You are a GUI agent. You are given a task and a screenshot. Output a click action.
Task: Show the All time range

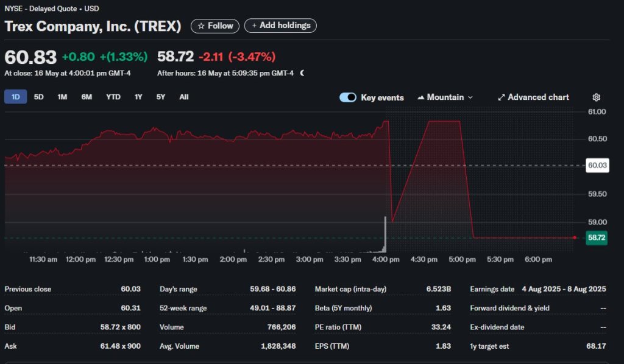pyautogui.click(x=184, y=97)
